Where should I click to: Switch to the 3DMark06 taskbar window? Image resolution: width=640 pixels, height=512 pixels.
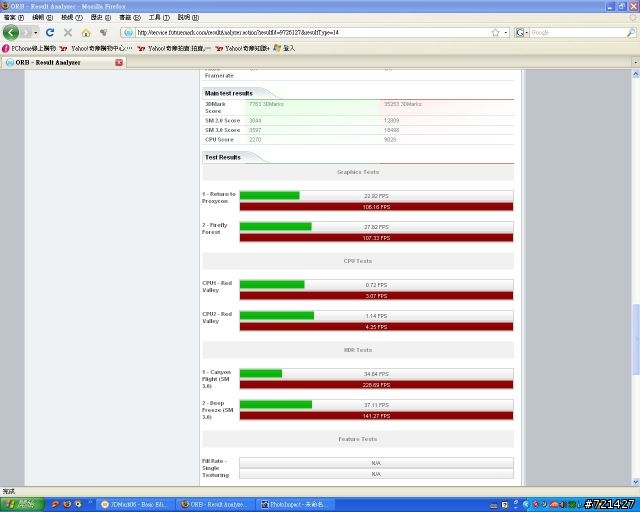[x=135, y=504]
